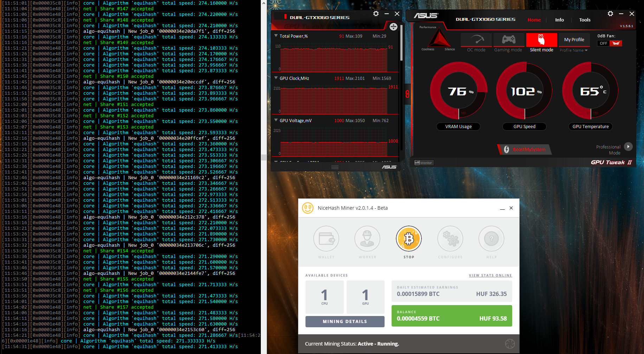Click the Total Power graph area
Screen dimensions: 644x354
pyautogui.click(x=334, y=57)
